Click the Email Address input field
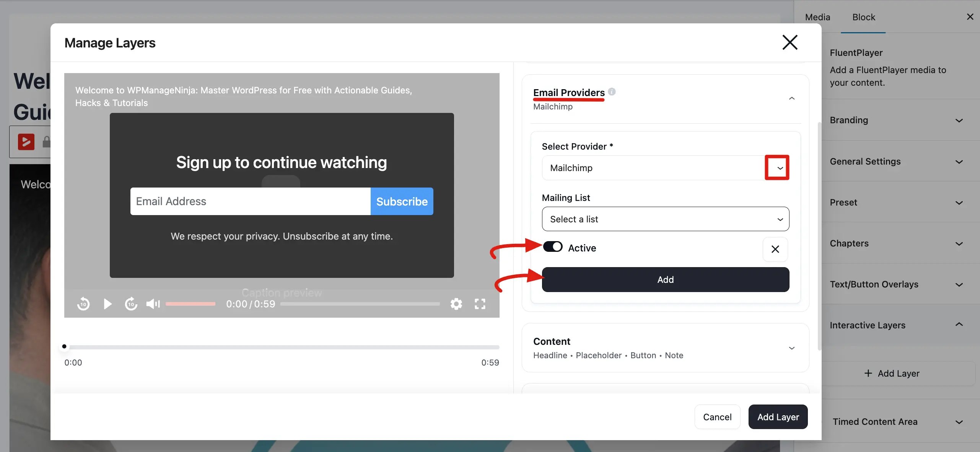The height and width of the screenshot is (452, 980). coord(250,201)
